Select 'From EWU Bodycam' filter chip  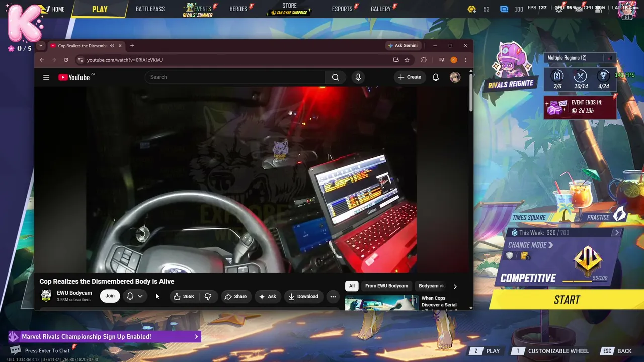[386, 286]
